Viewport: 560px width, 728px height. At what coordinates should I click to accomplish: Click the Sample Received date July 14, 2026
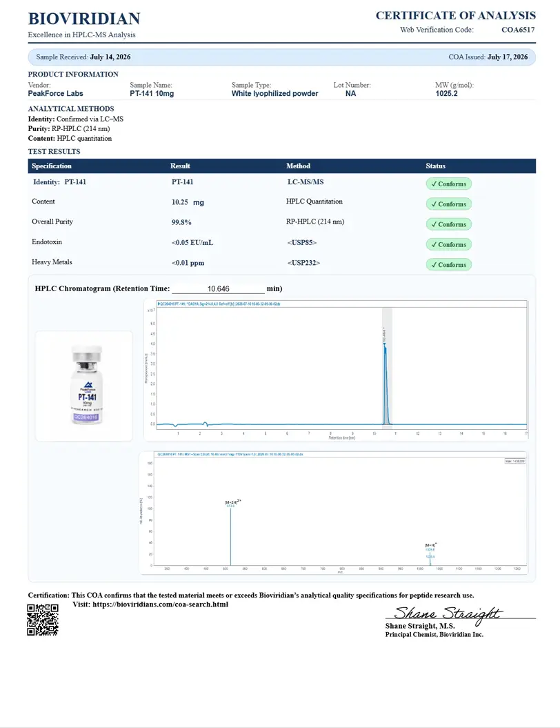(x=110, y=57)
